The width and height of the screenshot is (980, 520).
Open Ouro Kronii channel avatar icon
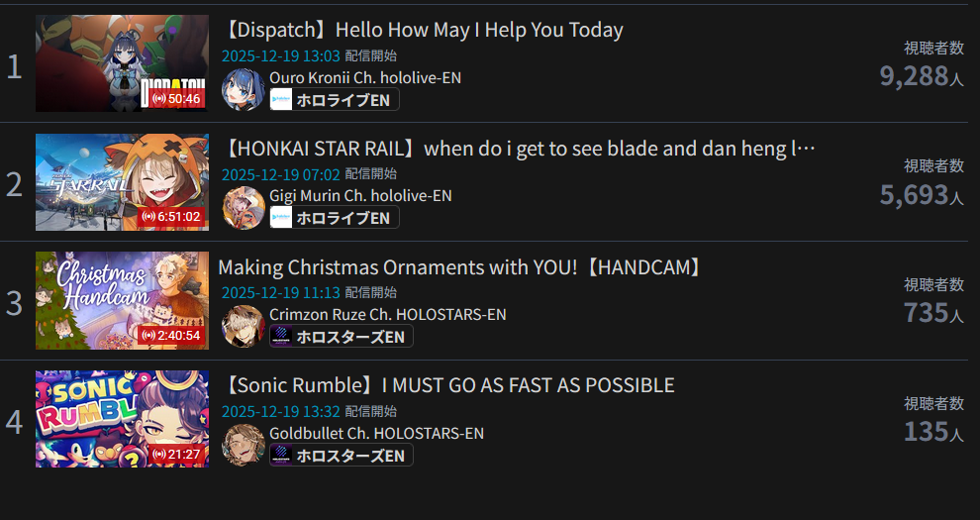pyautogui.click(x=244, y=89)
